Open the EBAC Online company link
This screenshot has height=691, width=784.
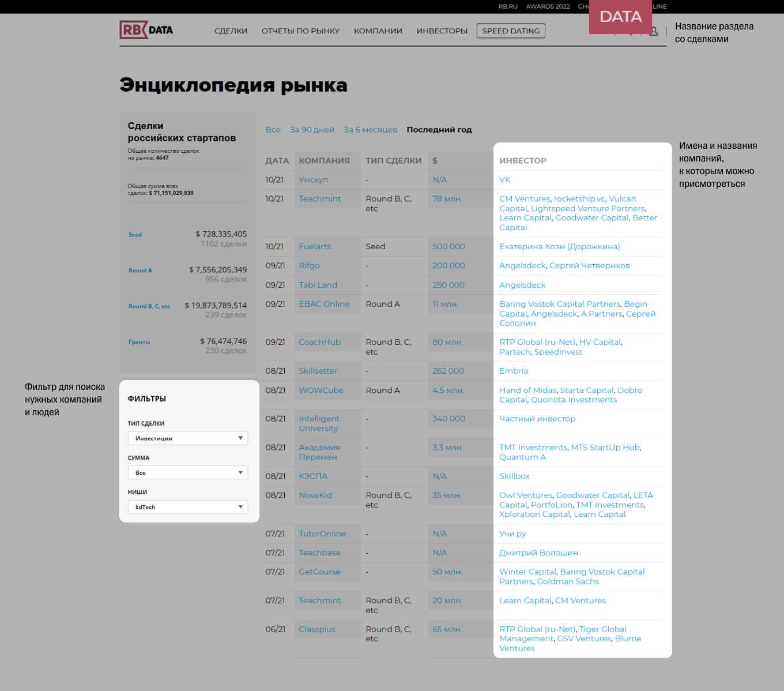(x=324, y=305)
